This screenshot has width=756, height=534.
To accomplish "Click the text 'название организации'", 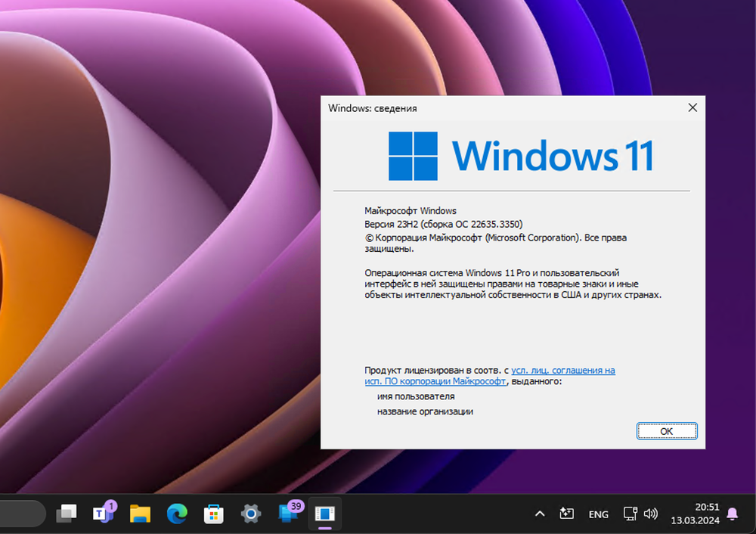I will 425,411.
